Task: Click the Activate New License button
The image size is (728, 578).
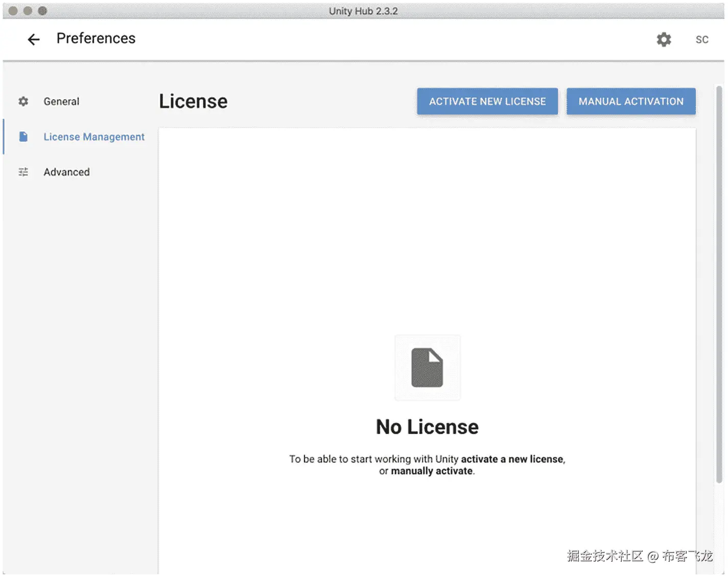Action: [x=487, y=101]
